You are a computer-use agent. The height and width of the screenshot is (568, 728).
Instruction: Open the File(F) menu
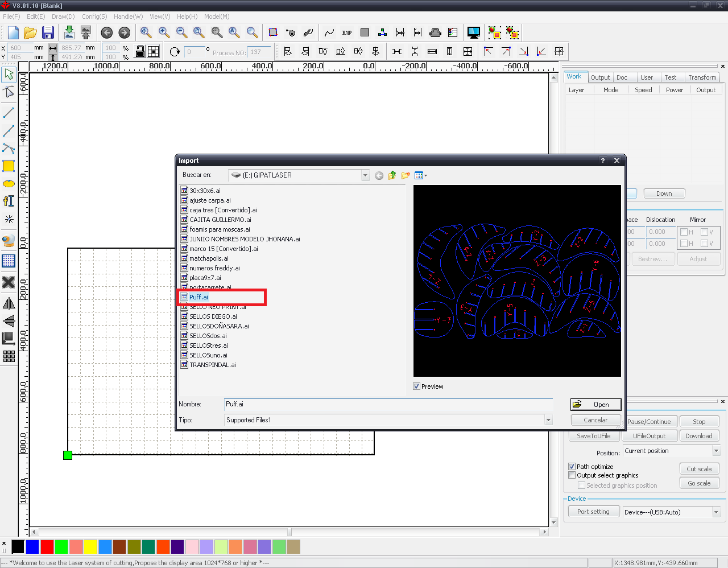[x=11, y=17]
